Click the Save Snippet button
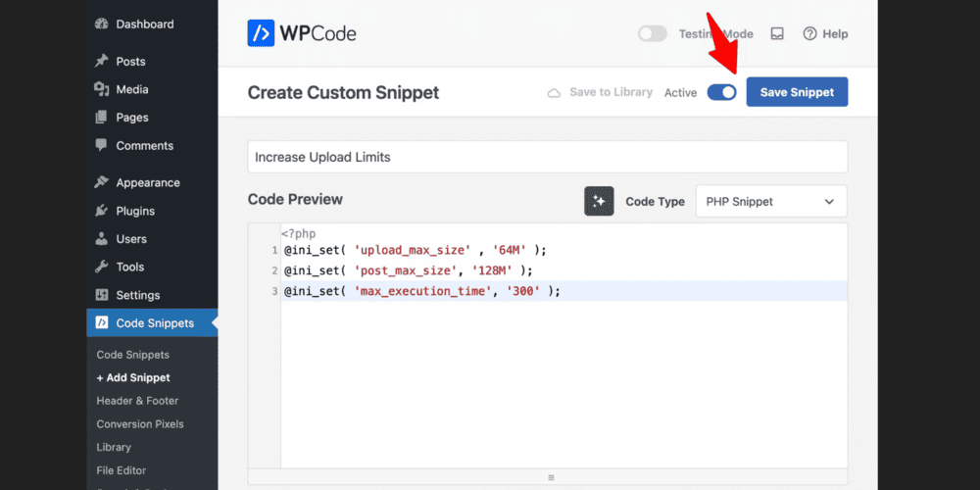Screen dimensions: 980x490 click(797, 92)
